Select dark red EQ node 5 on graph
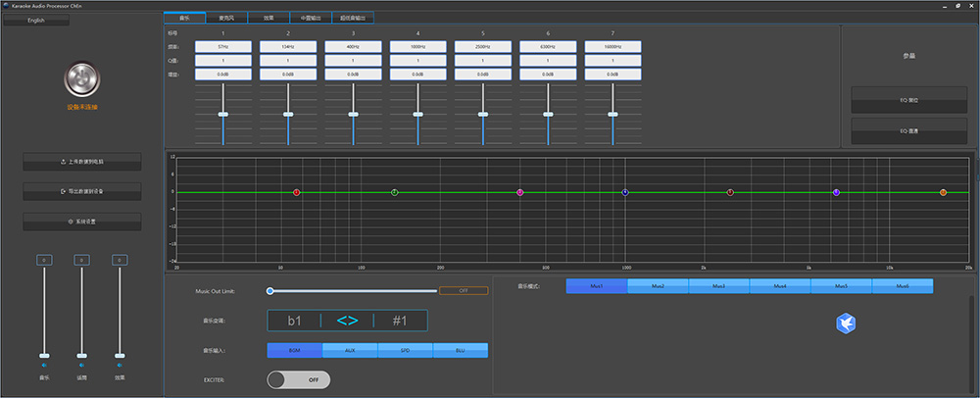Viewport: 980px width, 398px height. (730, 192)
